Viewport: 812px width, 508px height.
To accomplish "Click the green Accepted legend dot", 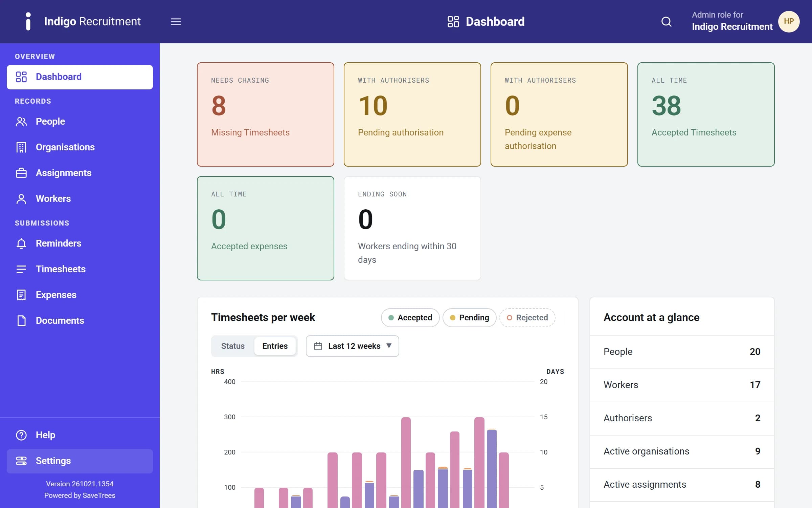I will pos(391,318).
